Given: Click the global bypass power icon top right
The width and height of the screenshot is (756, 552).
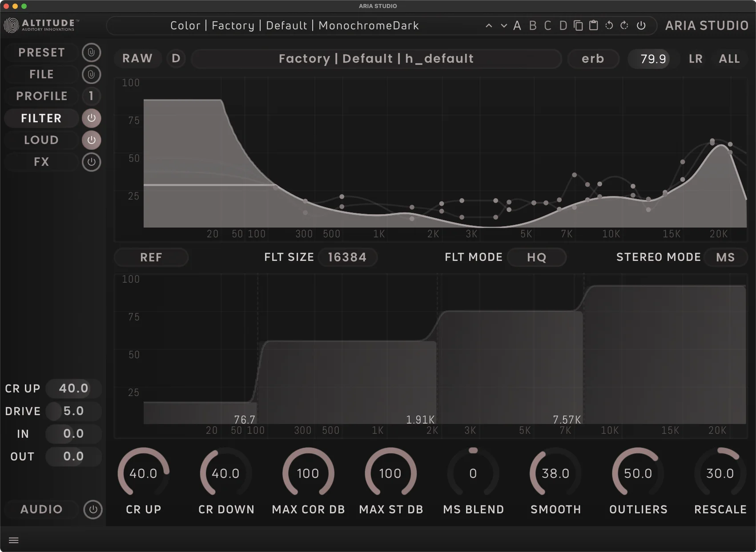Looking at the screenshot, I should 641,25.
